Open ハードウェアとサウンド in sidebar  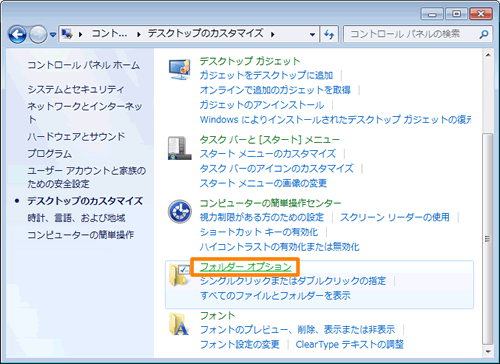tap(76, 136)
